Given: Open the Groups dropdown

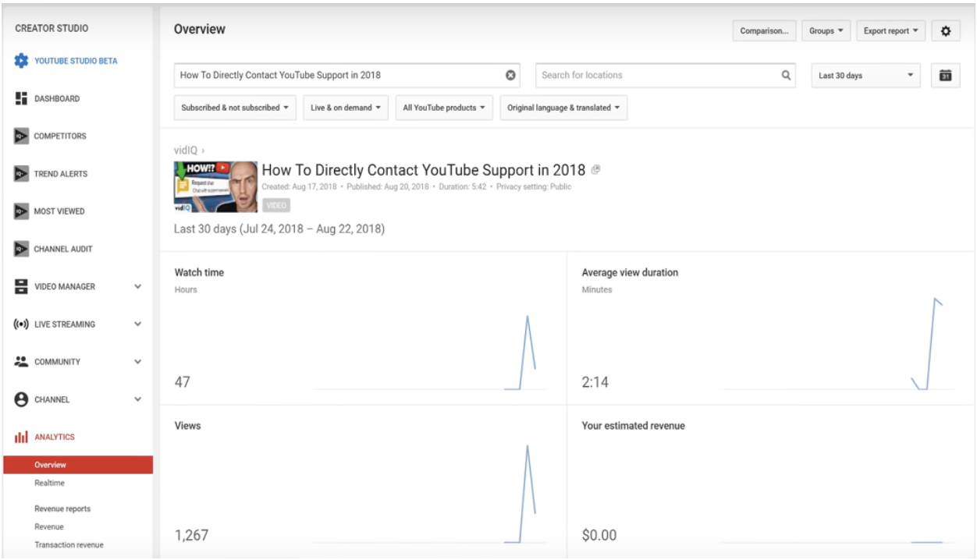Looking at the screenshot, I should pos(826,31).
